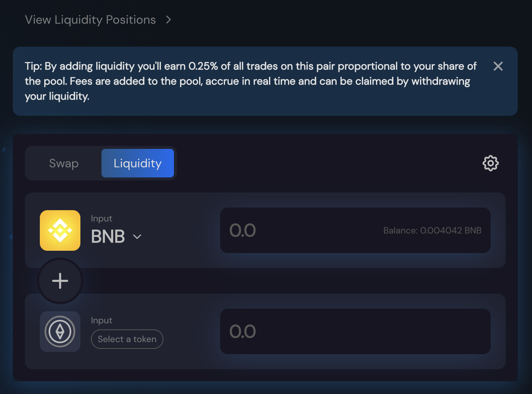Dismiss the liquidity tip banner

click(x=498, y=67)
